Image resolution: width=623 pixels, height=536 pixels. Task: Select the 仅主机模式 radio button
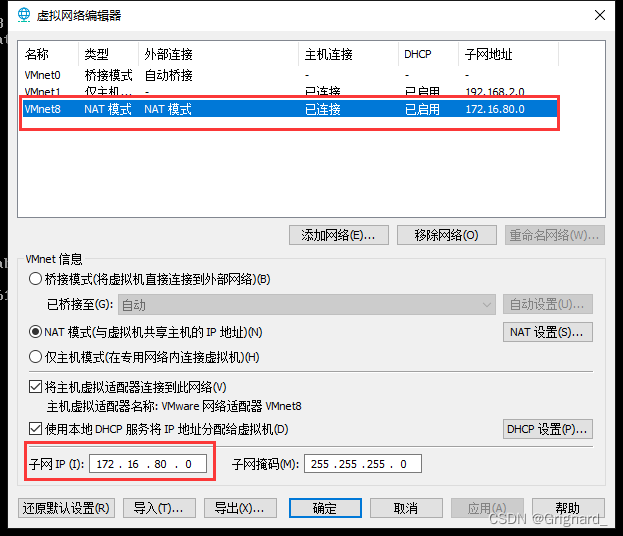click(35, 357)
